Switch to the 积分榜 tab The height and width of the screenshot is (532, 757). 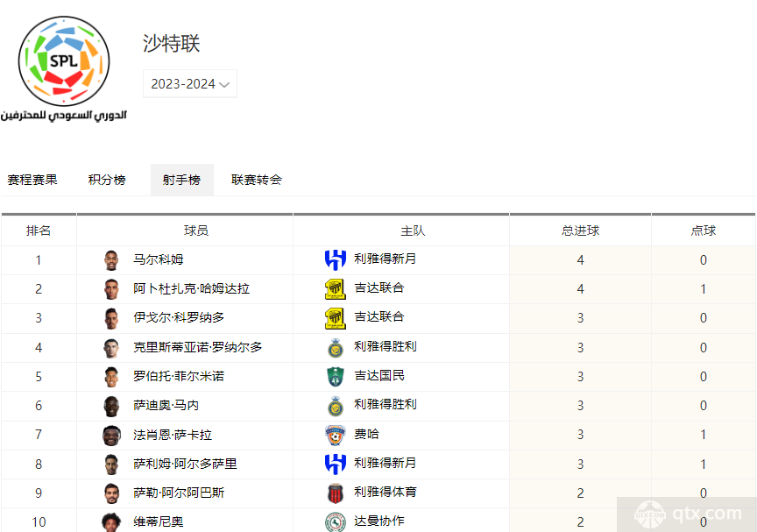coord(107,180)
